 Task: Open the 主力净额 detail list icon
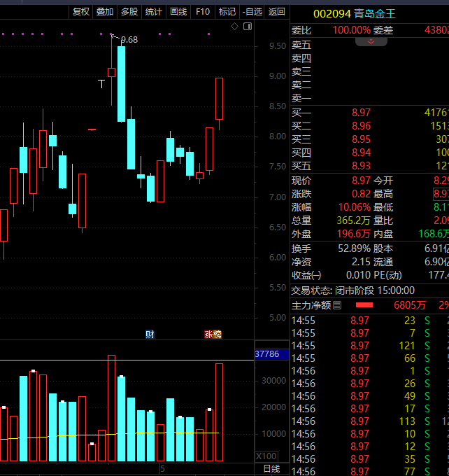coord(337,305)
